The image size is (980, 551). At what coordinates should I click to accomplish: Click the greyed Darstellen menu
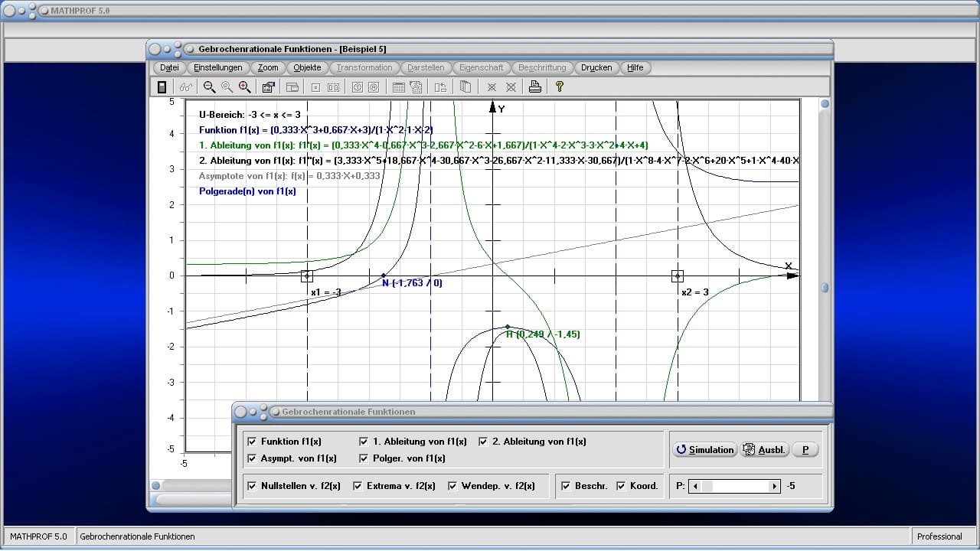point(426,67)
